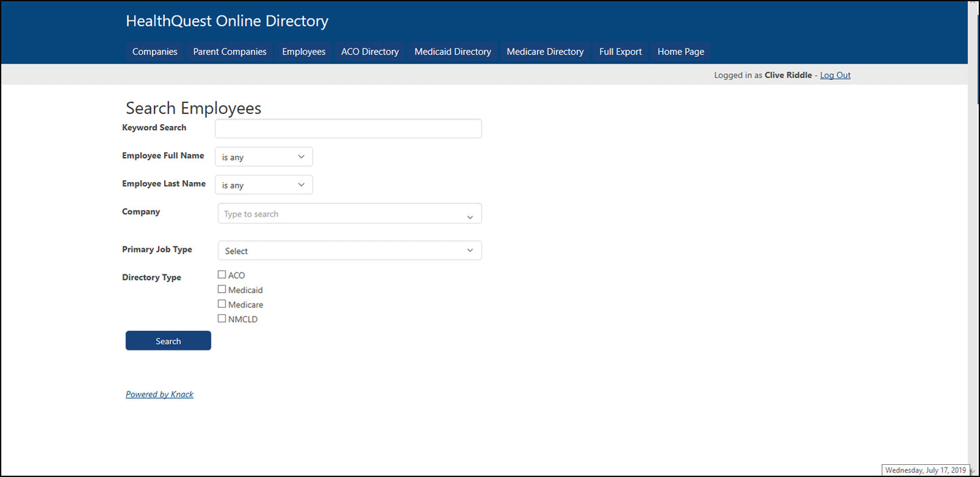Switch to Medicaid Directory tab
Screen dimensions: 980x477
point(452,51)
